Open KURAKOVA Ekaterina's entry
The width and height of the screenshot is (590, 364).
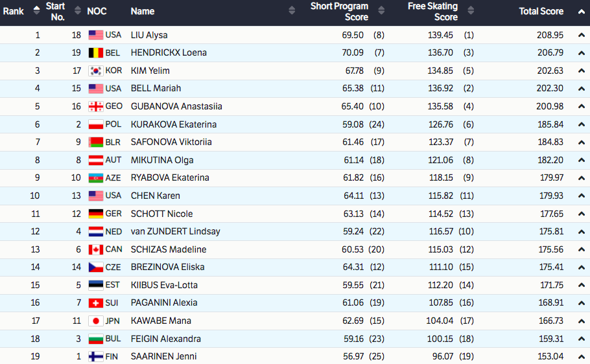tap(173, 124)
